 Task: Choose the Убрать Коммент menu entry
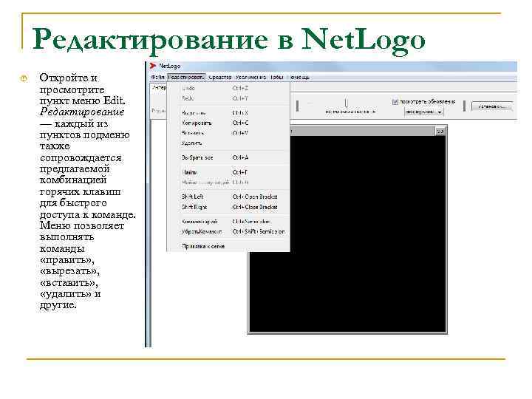point(228,232)
